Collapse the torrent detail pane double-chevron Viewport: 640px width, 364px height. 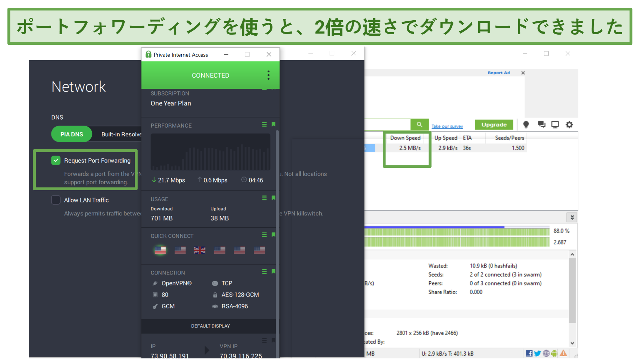tap(572, 217)
